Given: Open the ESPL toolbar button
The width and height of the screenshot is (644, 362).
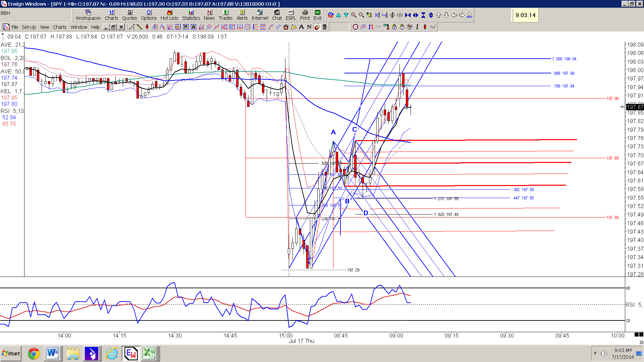Looking at the screenshot, I should [291, 15].
